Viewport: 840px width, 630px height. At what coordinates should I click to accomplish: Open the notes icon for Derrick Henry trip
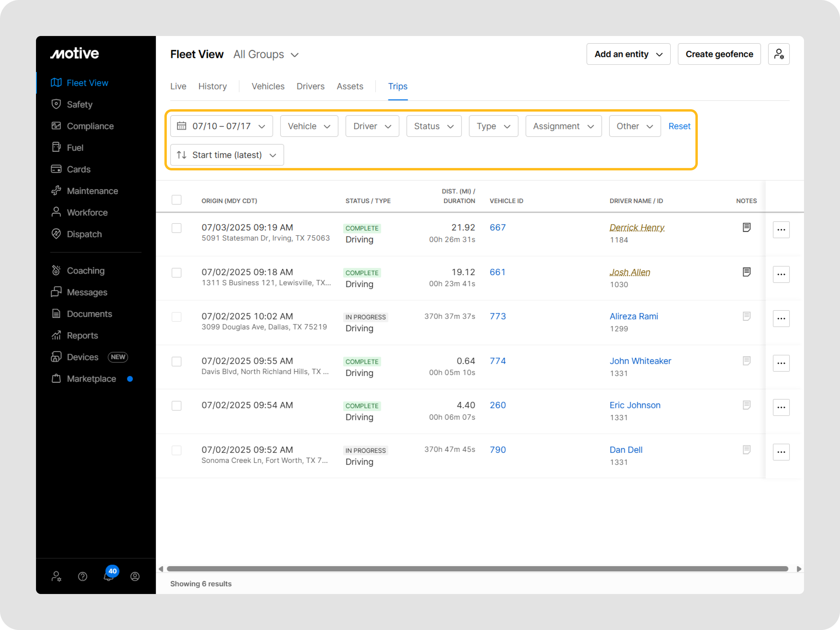746,227
